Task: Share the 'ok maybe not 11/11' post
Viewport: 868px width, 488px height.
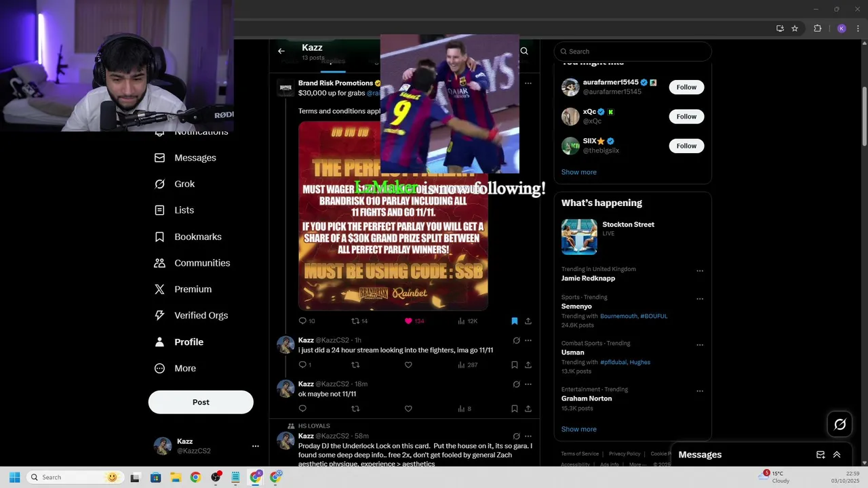Action: click(x=528, y=408)
